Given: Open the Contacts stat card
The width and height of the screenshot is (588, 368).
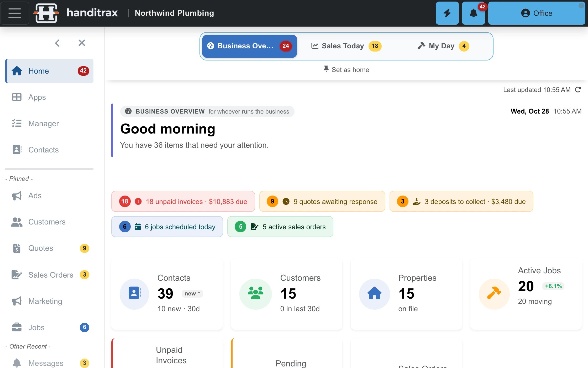Looking at the screenshot, I should pyautogui.click(x=167, y=294).
